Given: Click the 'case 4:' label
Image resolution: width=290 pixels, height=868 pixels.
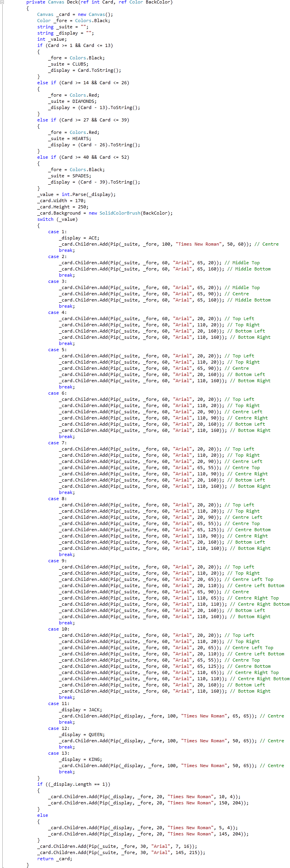Looking at the screenshot, I should click(57, 312).
